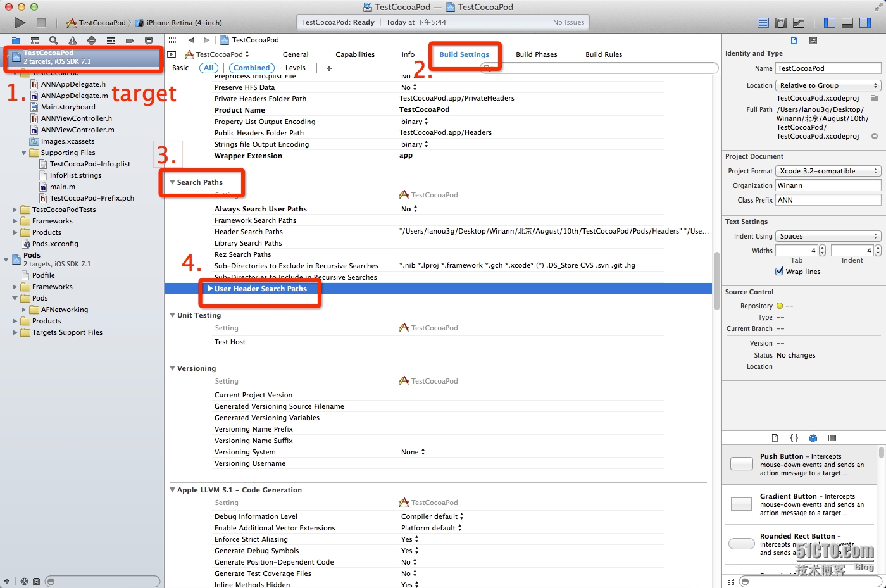Viewport: 886px width, 588px height.
Task: Choose project file location folder icon
Action: (875, 98)
